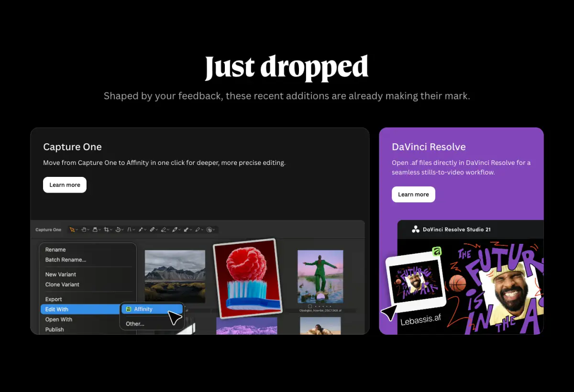
Task: Click green Affinity icon in Edit With submenu
Action: click(128, 309)
